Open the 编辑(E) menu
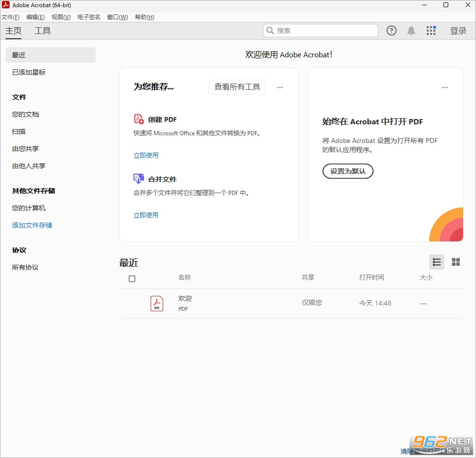Screen dimensions: 476x458 (x=35, y=17)
